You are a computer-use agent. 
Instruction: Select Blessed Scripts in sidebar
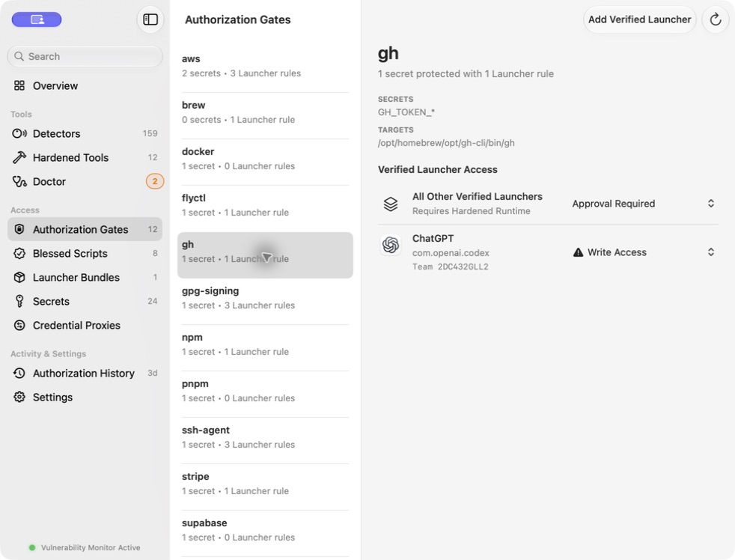click(85, 253)
